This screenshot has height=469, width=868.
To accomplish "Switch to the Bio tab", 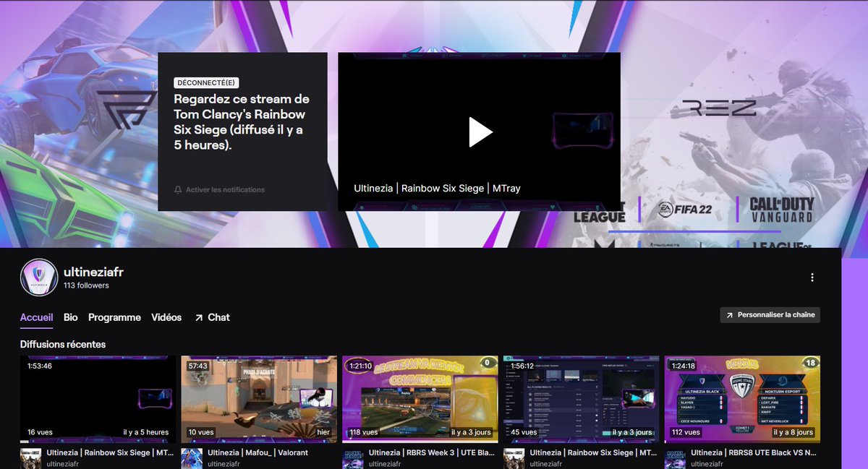I will click(71, 317).
